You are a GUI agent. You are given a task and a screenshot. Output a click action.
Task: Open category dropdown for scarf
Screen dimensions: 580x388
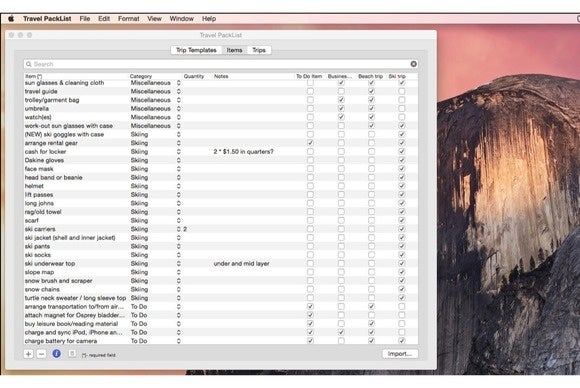[179, 220]
